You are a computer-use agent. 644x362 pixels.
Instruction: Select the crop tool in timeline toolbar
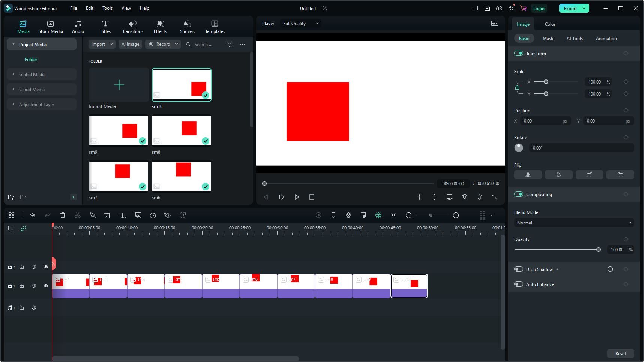click(x=108, y=215)
